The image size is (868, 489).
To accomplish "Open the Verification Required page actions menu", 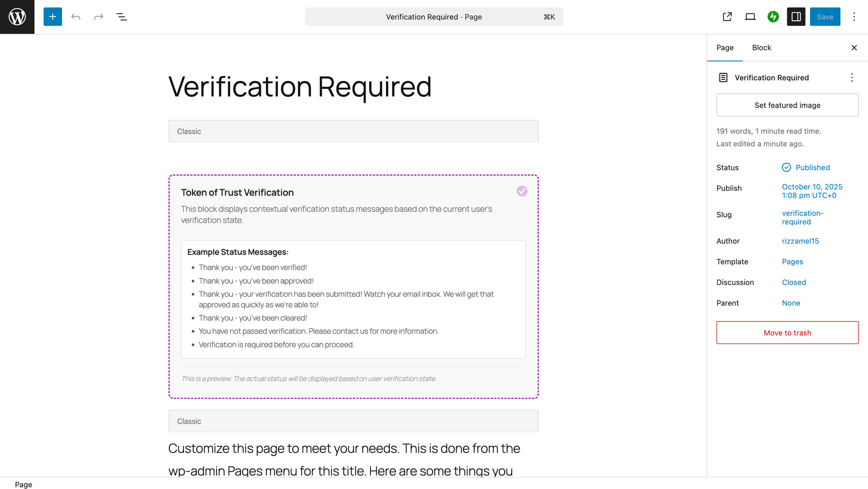I will point(852,78).
